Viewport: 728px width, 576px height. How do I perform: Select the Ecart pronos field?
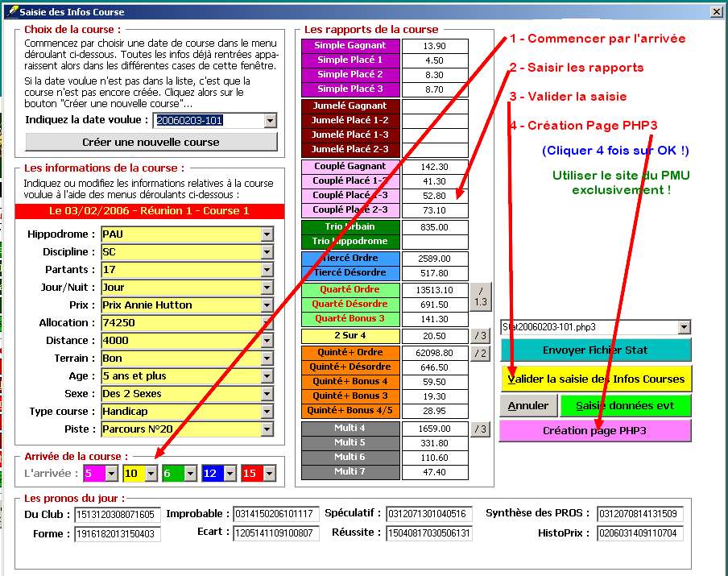click(x=275, y=533)
